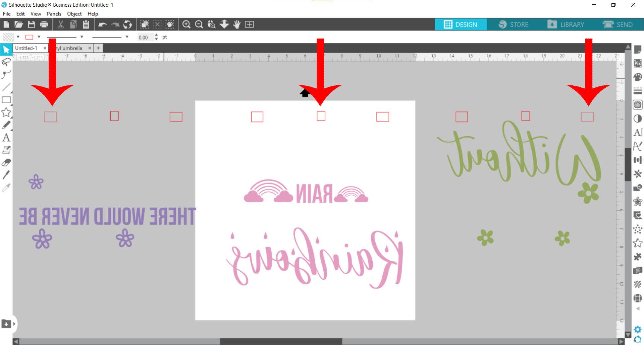Activate the Pan hand tool
The width and height of the screenshot is (644, 345).
click(237, 24)
